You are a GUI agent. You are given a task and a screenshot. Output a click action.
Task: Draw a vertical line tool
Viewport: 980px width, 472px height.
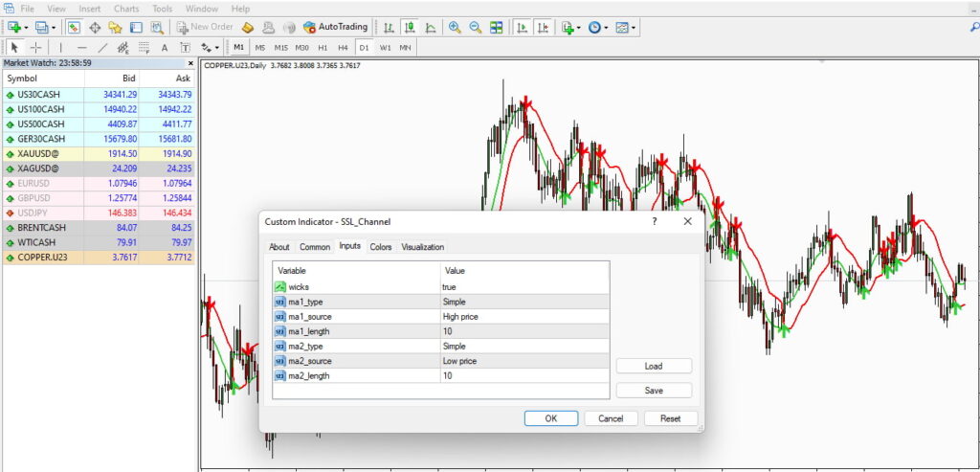tap(60, 48)
